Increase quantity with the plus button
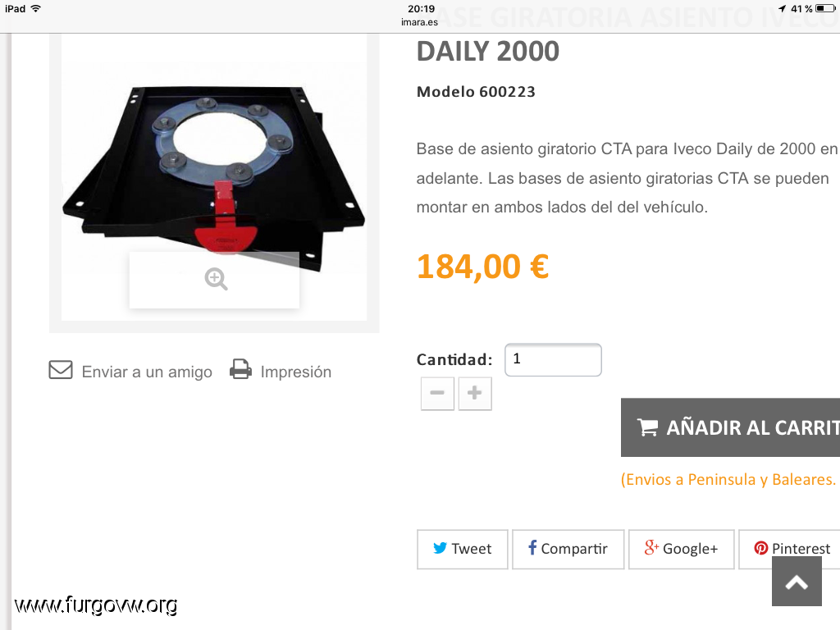This screenshot has width=840, height=630. point(475,393)
